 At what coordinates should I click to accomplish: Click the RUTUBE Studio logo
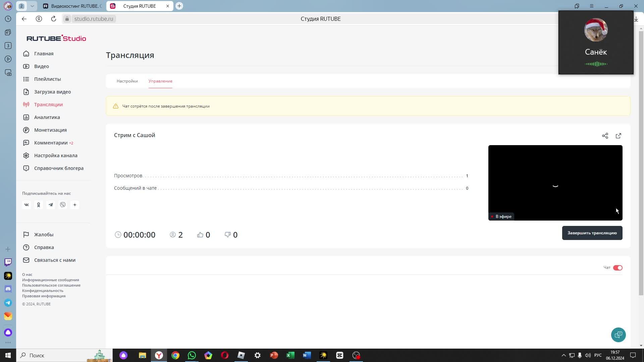[56, 38]
